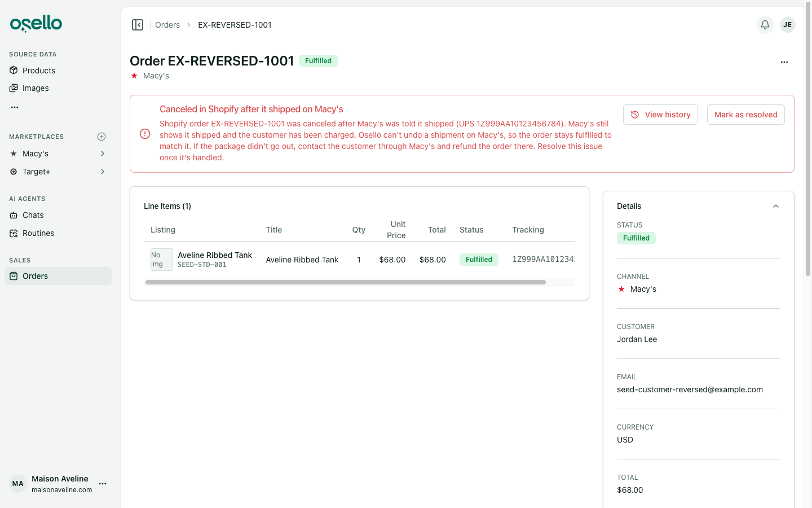Click the line items horizontal scrollbar
Viewport: 812px width, 508px height.
tap(346, 282)
